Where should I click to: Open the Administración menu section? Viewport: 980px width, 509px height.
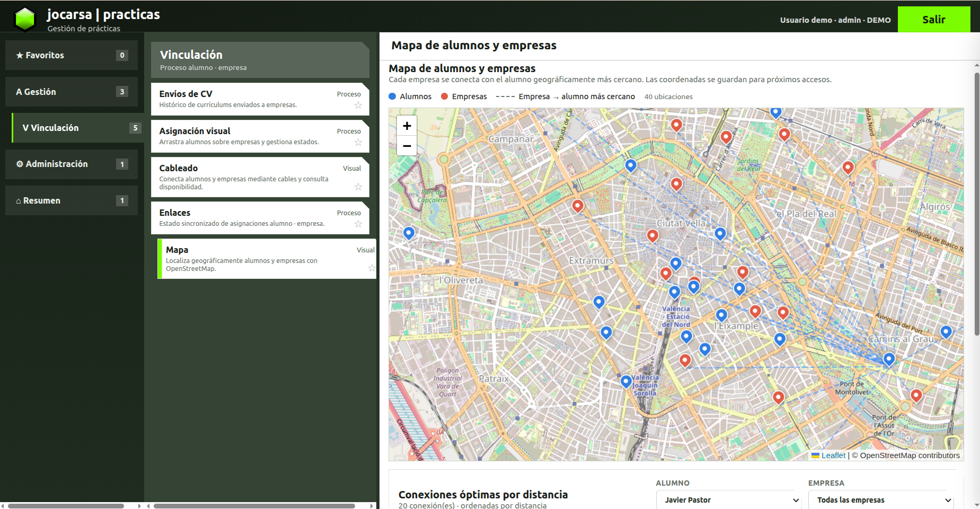(x=72, y=164)
